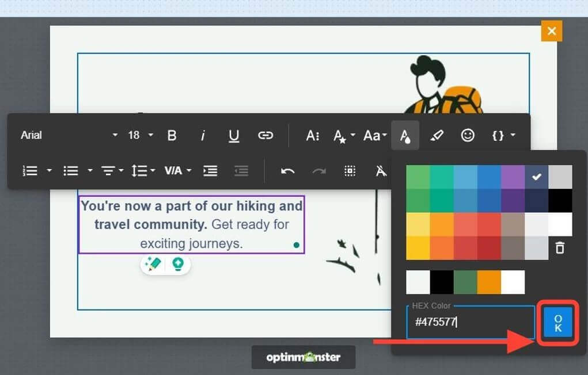This screenshot has width=588, height=375.
Task: Toggle underline formatting
Action: click(x=233, y=135)
